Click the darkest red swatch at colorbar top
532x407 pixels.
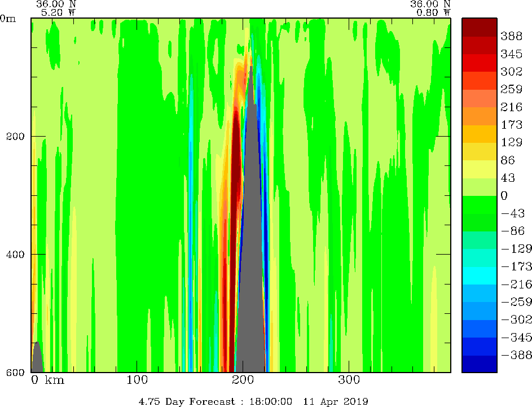(480, 27)
